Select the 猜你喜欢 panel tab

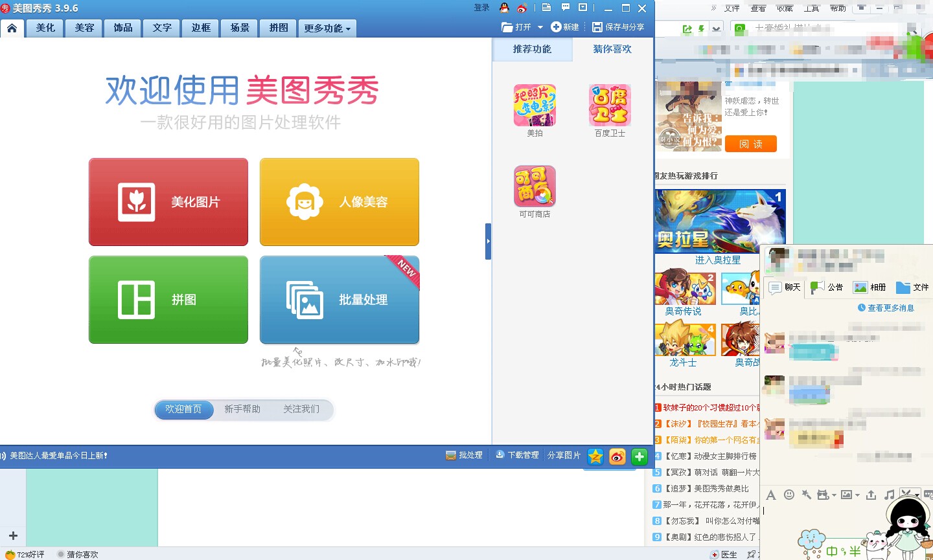point(612,49)
